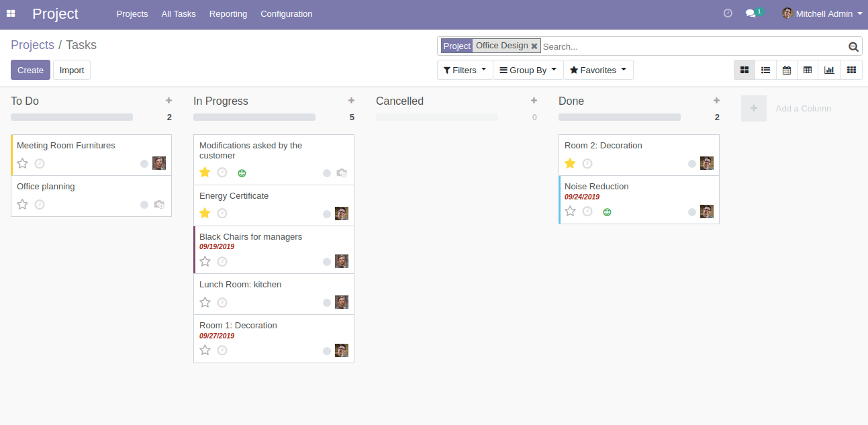Remove the Office Design search filter
Screen dimensions: 868x425
(534, 46)
